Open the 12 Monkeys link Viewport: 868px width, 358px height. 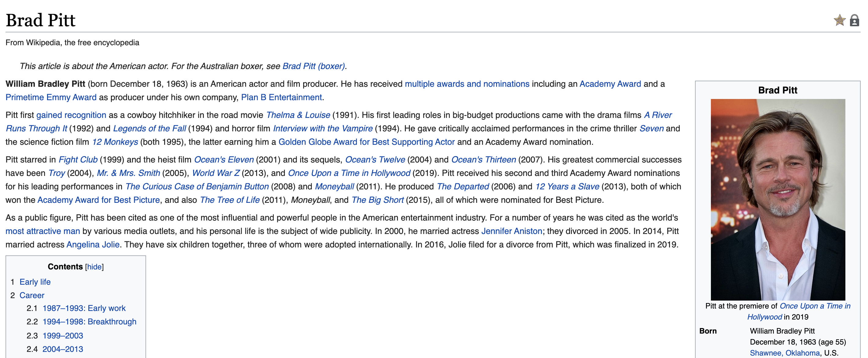pos(115,142)
